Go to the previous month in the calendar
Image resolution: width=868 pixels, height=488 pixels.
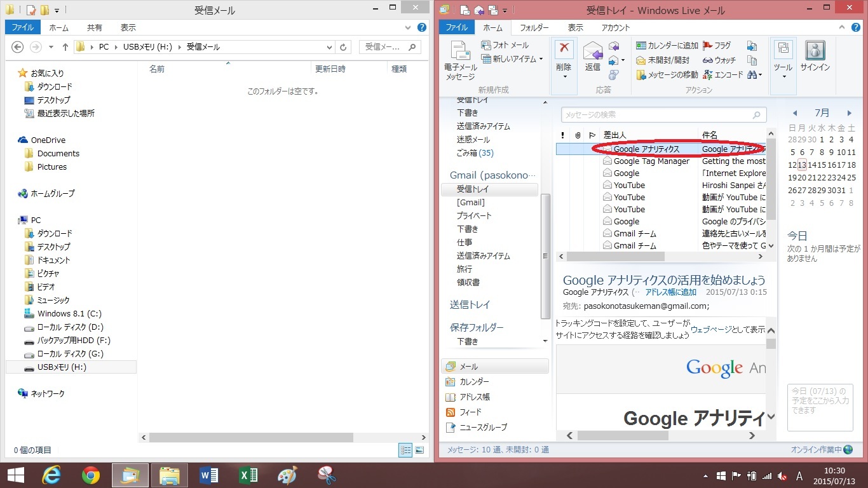tap(794, 113)
